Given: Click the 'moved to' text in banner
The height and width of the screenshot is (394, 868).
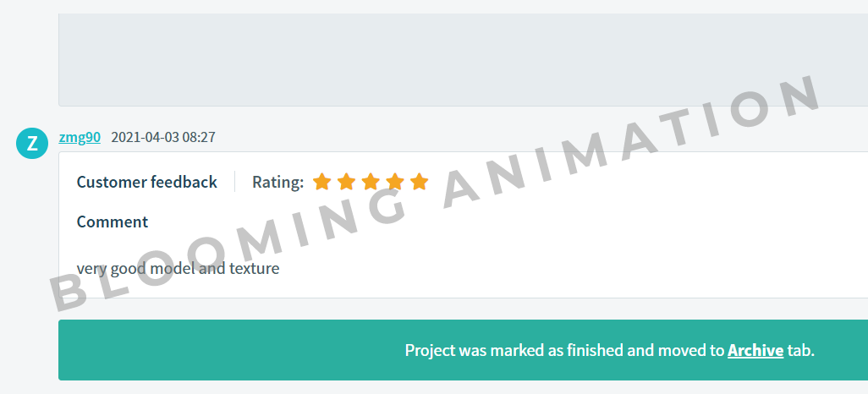Looking at the screenshot, I should [x=696, y=350].
